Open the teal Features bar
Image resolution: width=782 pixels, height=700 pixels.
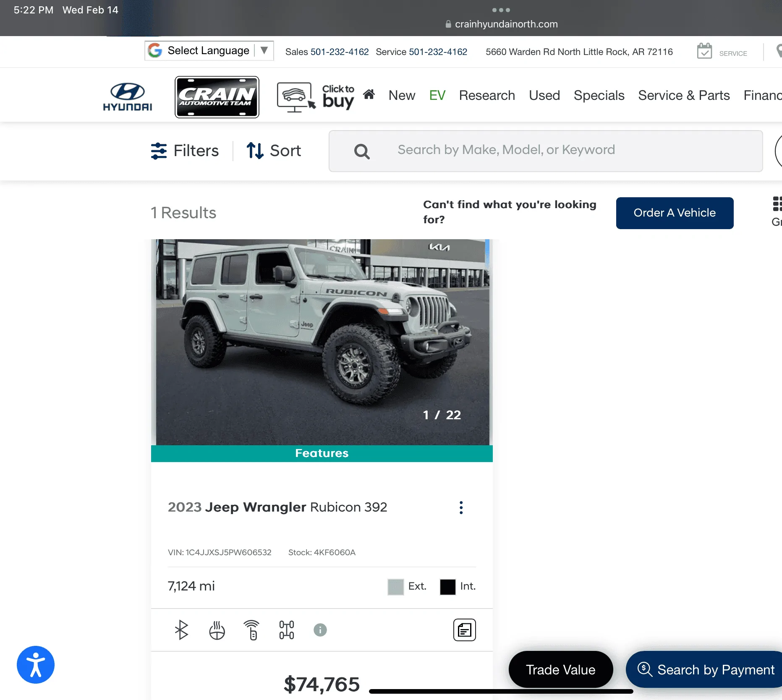[322, 454]
